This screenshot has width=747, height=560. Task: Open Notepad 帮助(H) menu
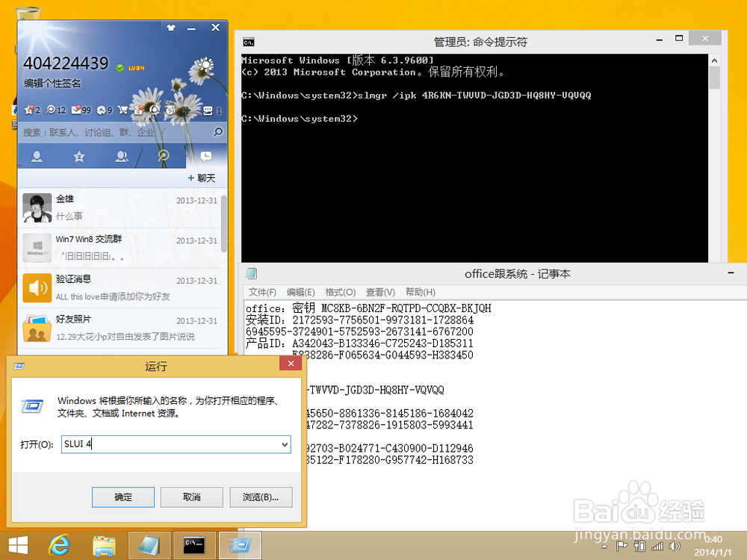(420, 293)
